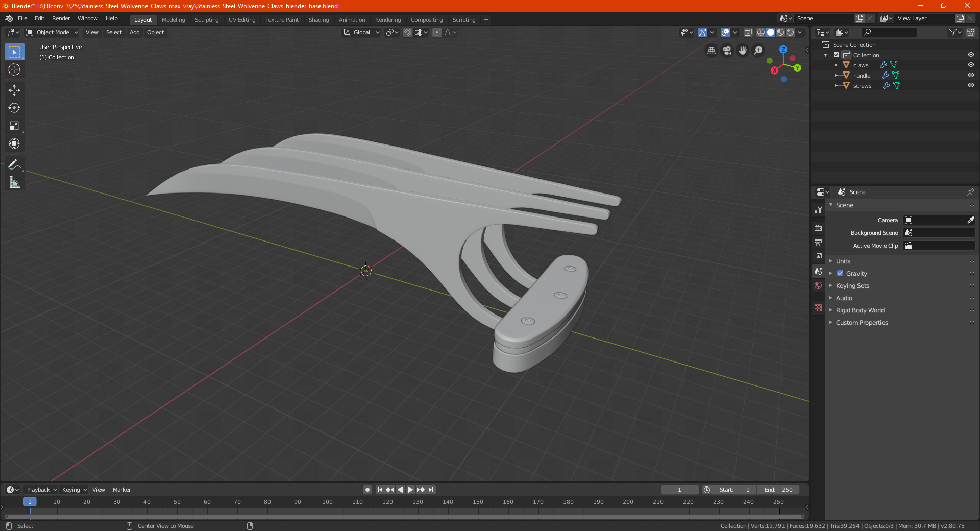Play the animation forward
980x531 pixels.
[x=410, y=490]
